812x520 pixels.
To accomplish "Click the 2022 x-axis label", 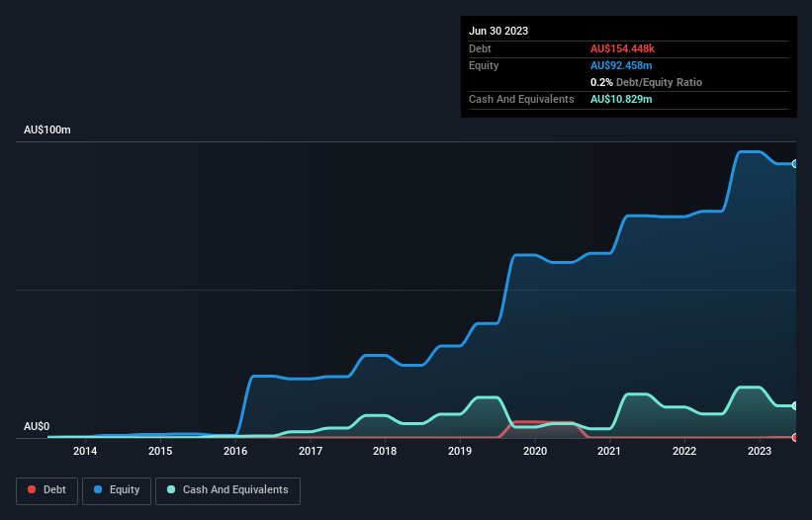I will (x=684, y=451).
